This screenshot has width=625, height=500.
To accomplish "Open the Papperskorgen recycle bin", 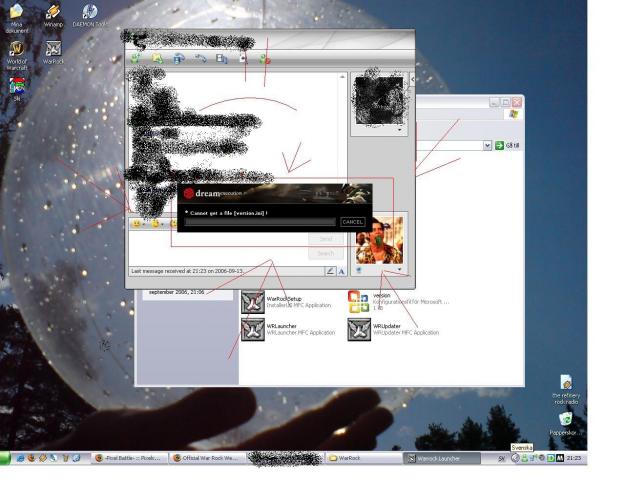I will tap(566, 423).
